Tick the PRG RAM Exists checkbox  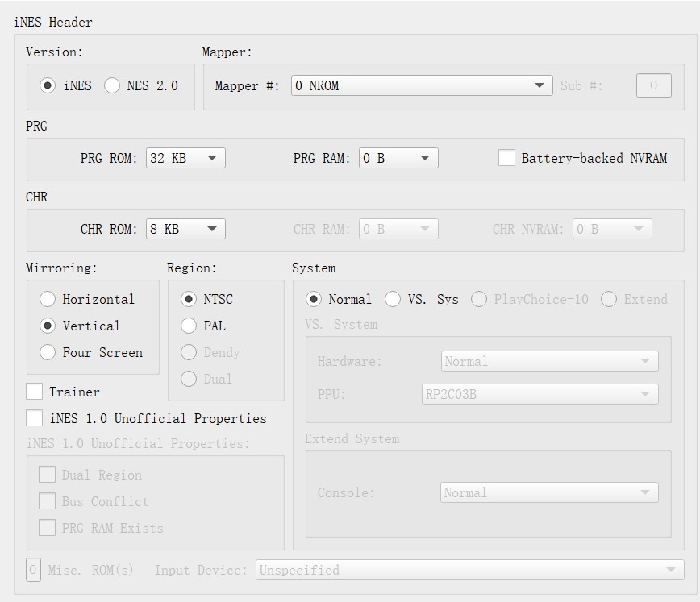[48, 528]
